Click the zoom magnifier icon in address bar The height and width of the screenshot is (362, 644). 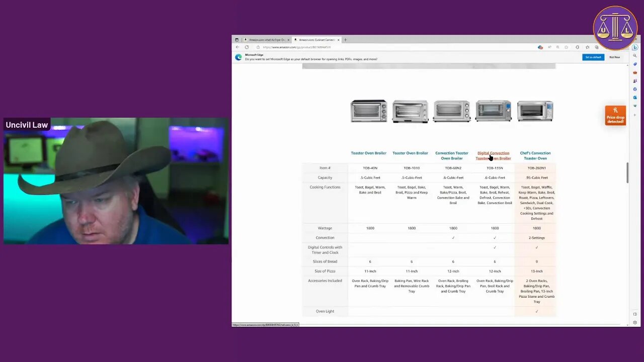pos(558,47)
